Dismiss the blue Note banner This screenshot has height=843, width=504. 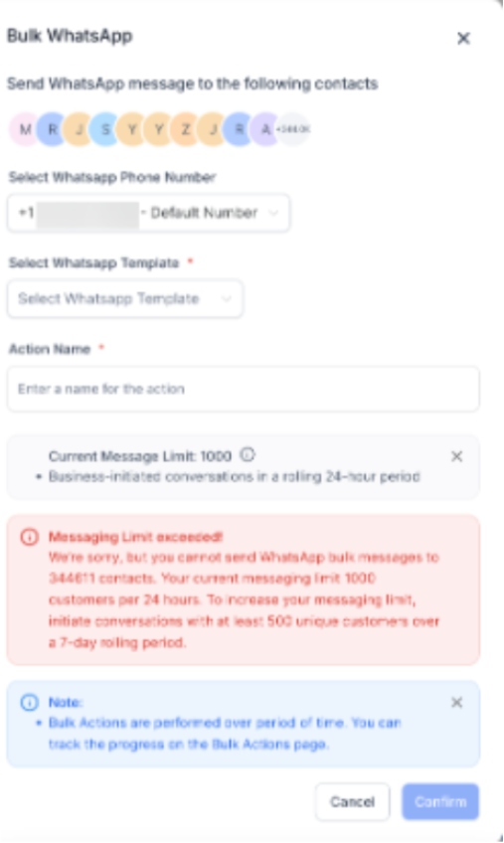[x=456, y=702]
